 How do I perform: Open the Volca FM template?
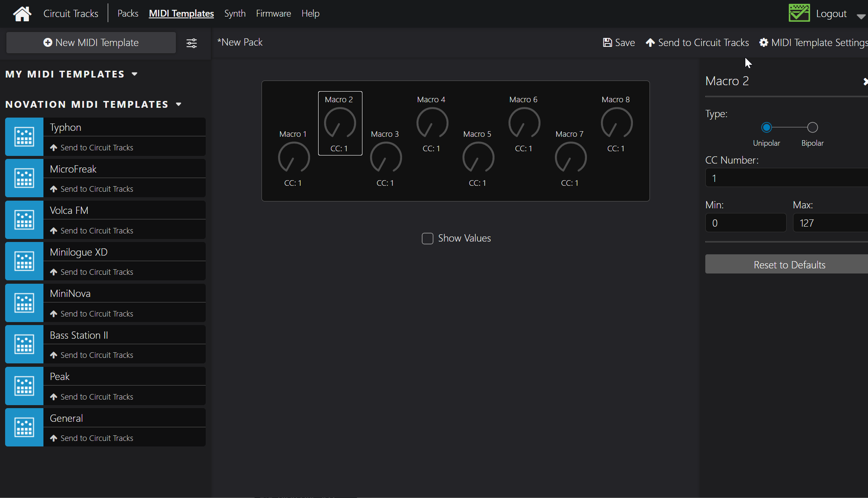pyautogui.click(x=69, y=210)
